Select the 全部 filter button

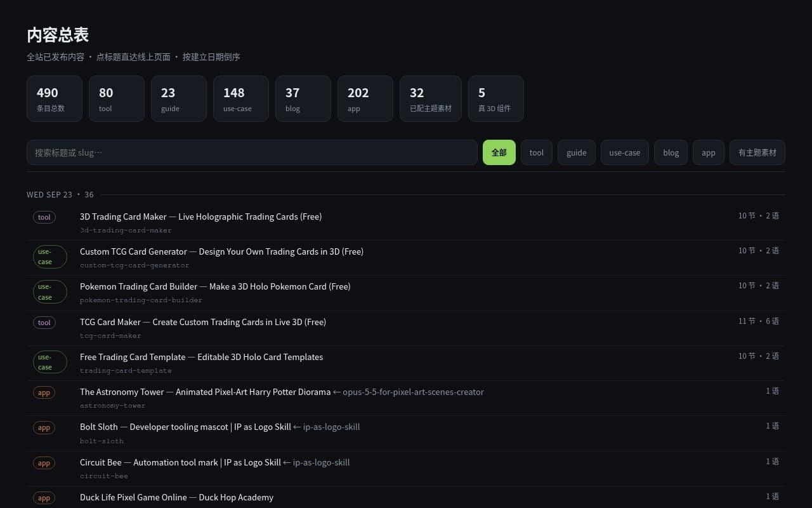[499, 152]
